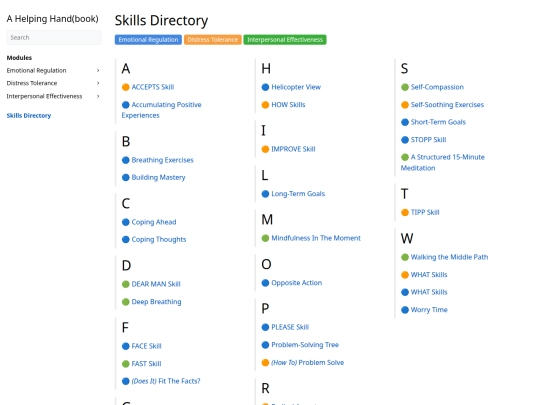Open Self-Soothing Exercises link

tap(447, 105)
